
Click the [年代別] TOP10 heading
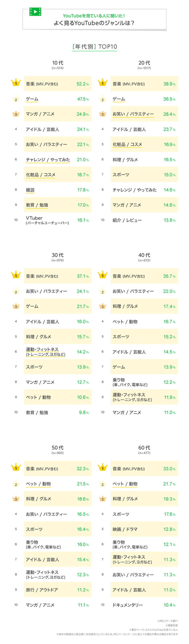[x=94, y=47]
